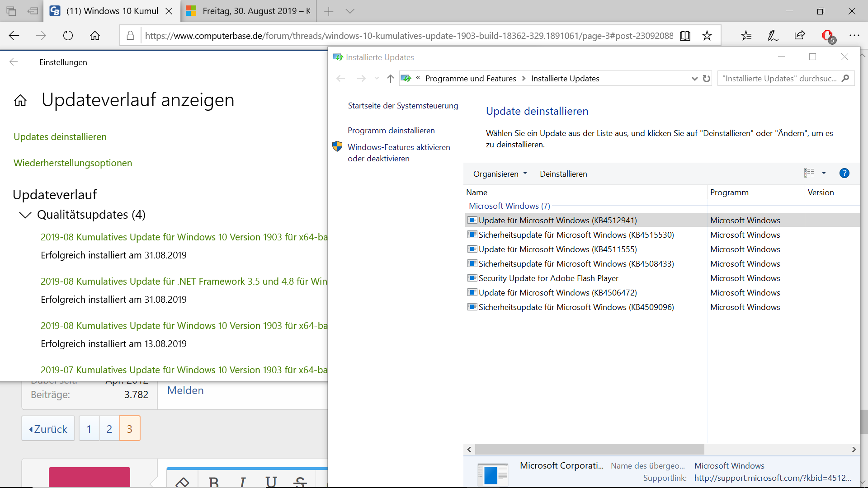868x488 pixels.
Task: Click the Deinstallieren toolbar button
Action: [563, 174]
